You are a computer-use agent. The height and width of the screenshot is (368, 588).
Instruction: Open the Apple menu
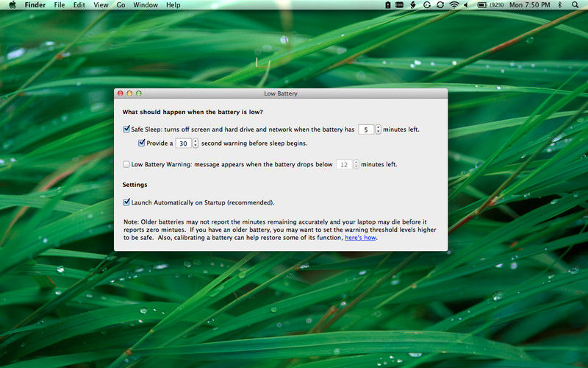click(12, 5)
